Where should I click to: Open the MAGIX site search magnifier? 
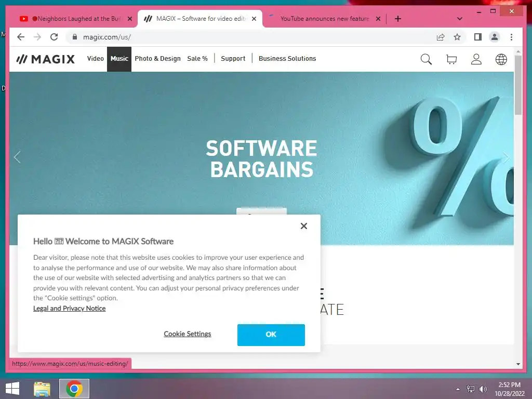(426, 59)
